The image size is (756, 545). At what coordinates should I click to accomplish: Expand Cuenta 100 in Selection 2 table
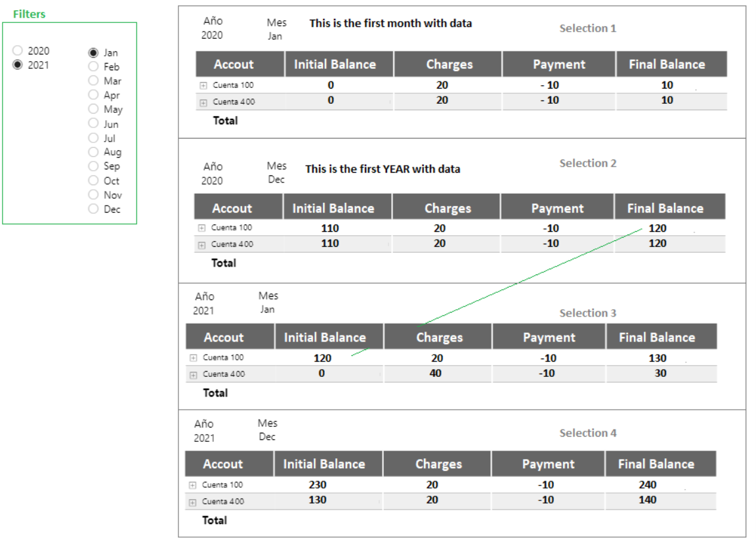pyautogui.click(x=201, y=228)
